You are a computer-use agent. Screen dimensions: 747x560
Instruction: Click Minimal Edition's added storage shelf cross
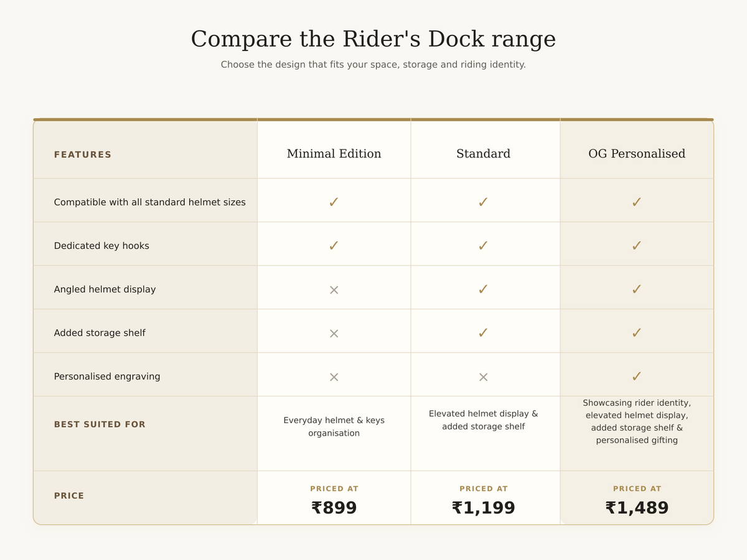334,334
